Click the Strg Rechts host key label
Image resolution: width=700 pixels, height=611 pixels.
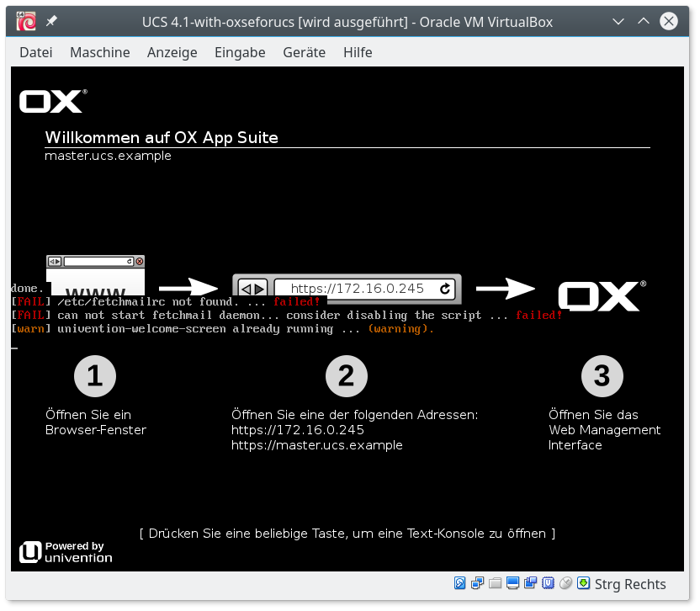point(630,584)
